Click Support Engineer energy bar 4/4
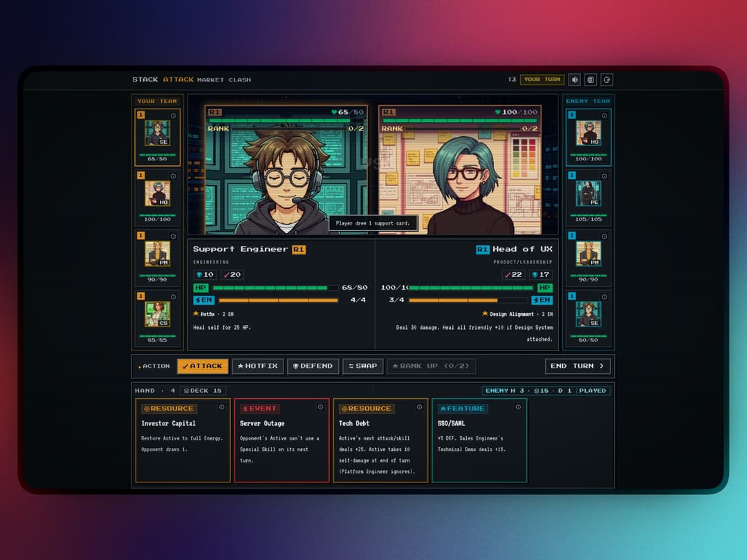 click(278, 300)
